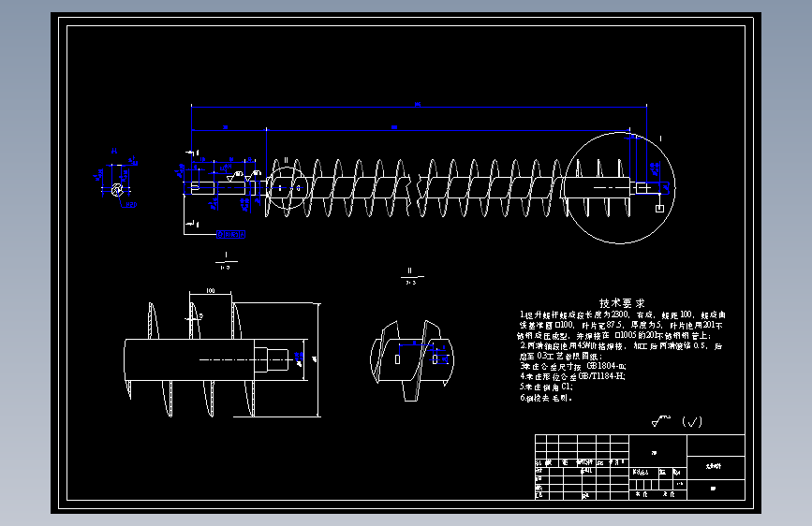Click the second horizontal dimension text over screw section
The width and height of the screenshot is (812, 526).
tap(394, 127)
